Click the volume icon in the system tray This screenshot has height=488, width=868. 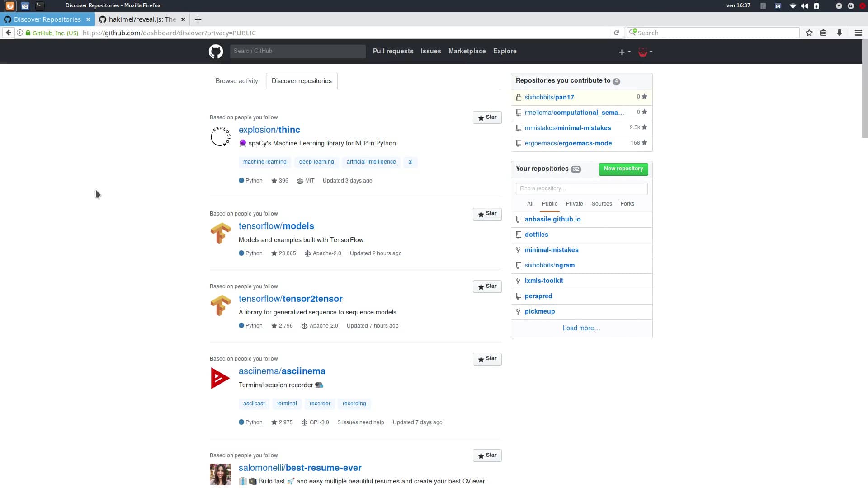click(x=804, y=6)
